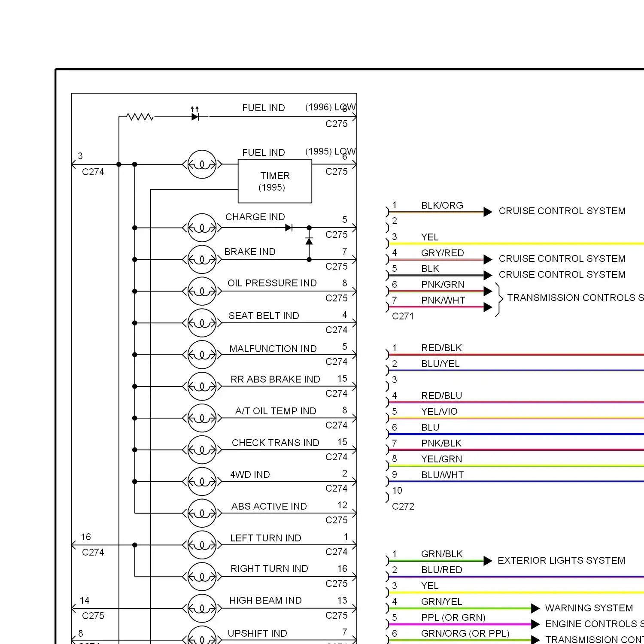This screenshot has height=644, width=644.
Task: Click the BRAKE IND lamp symbol
Action: coord(202,259)
